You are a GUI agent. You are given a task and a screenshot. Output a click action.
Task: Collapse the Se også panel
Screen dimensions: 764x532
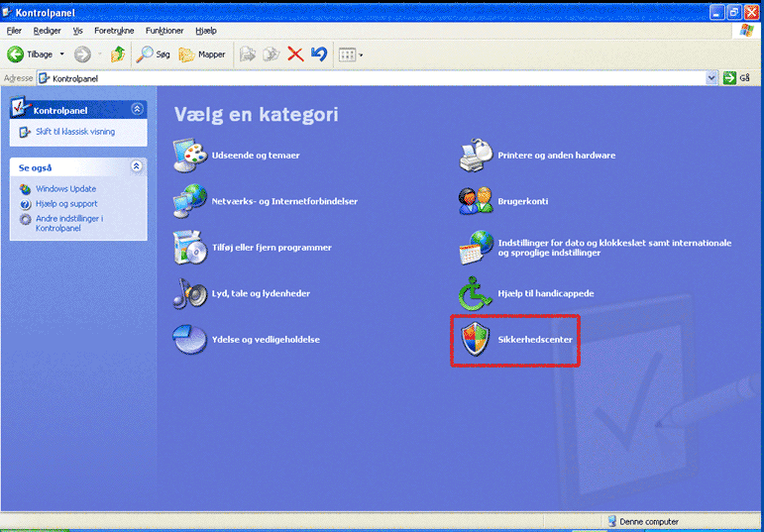tap(137, 166)
